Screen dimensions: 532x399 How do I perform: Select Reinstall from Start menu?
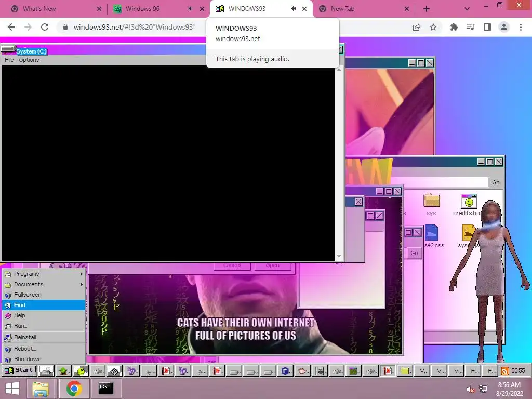(x=44, y=337)
